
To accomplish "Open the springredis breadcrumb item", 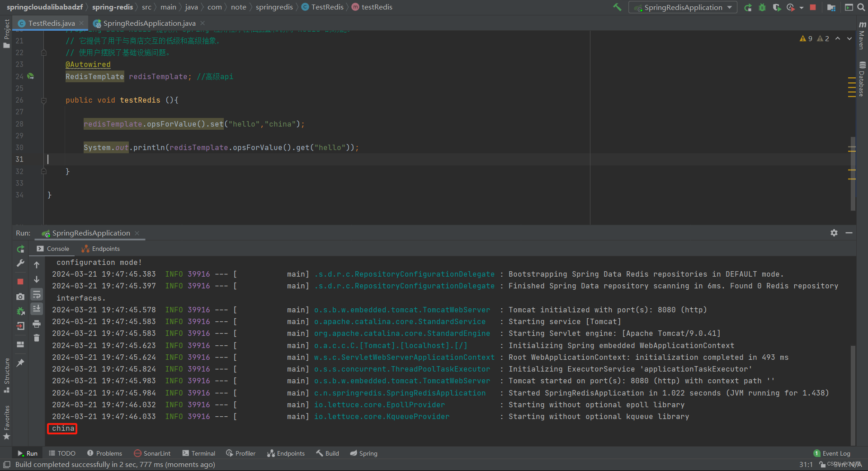I will (x=274, y=7).
